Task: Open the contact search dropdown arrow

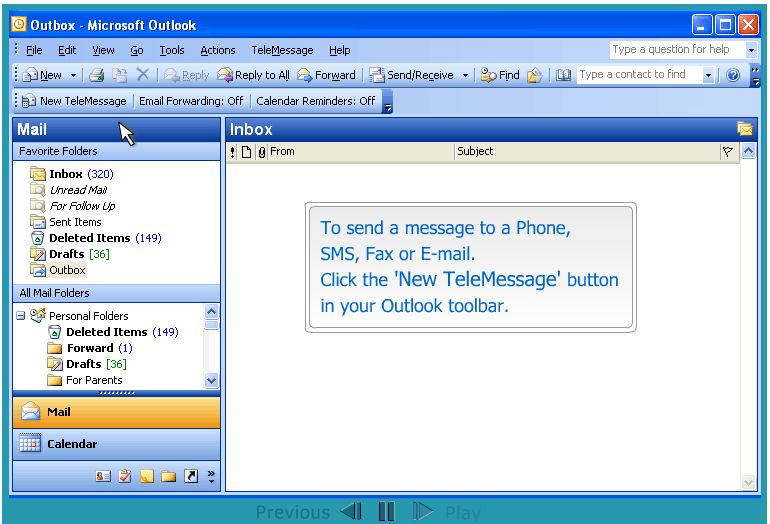Action: pos(708,76)
